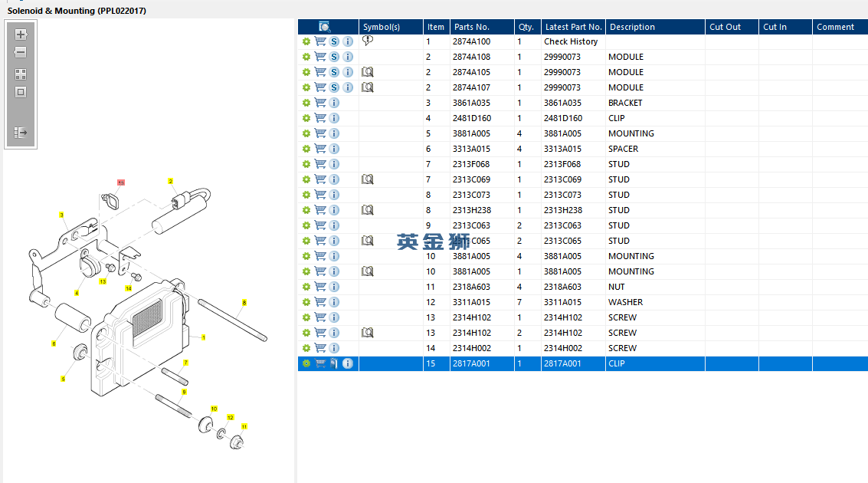Click callout 7 on the short stud
The height and width of the screenshot is (483, 868).
click(x=186, y=362)
